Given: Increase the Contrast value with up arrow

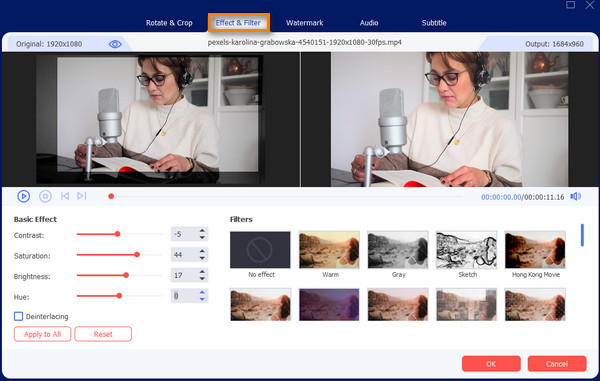Looking at the screenshot, I should click(x=202, y=231).
